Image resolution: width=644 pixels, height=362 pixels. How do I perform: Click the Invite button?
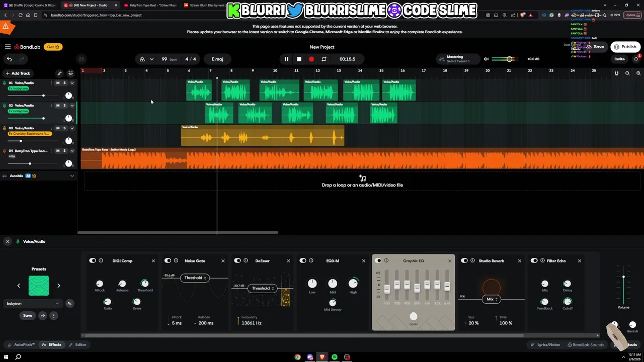pyautogui.click(x=619, y=59)
